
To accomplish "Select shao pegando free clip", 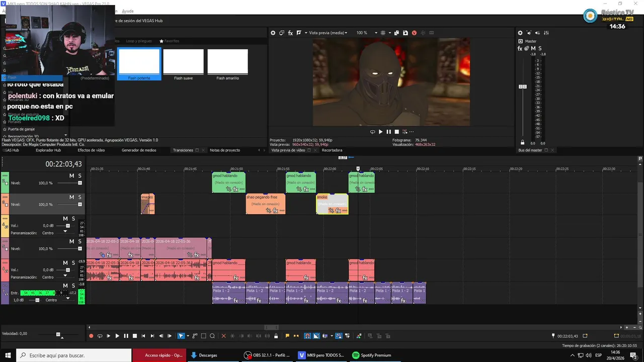I will click(266, 204).
